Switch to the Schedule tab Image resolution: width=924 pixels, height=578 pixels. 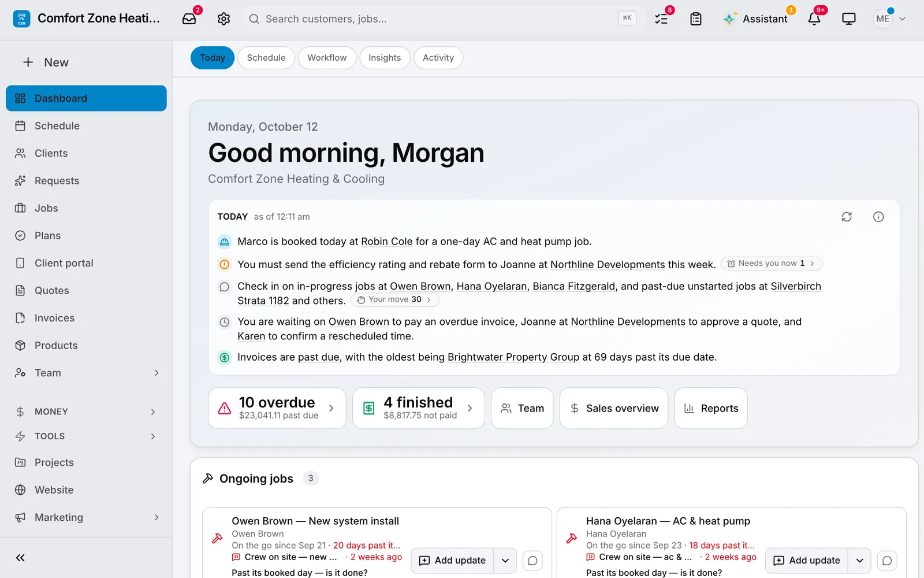266,58
